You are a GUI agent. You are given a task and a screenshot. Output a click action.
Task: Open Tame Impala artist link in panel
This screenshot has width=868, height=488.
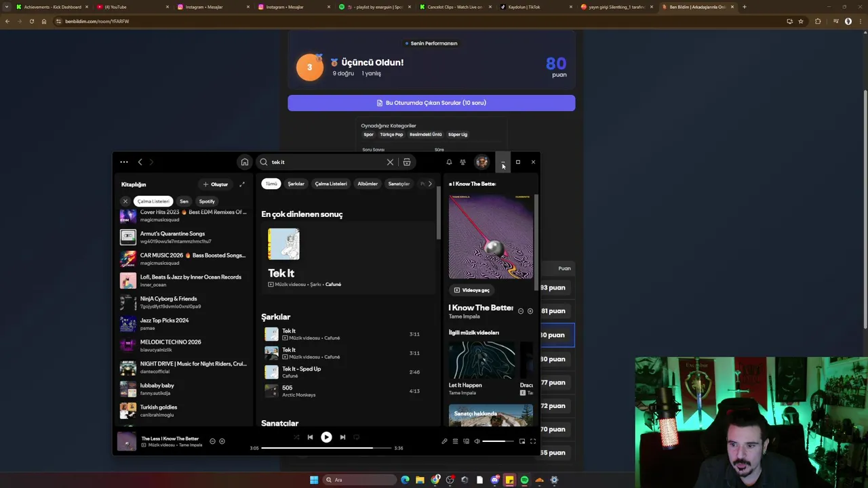point(464,317)
